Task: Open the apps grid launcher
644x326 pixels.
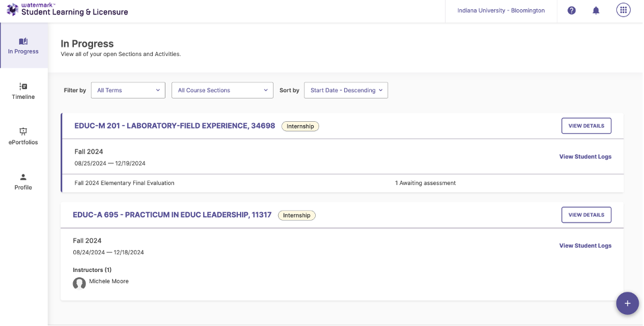Action: pyautogui.click(x=623, y=11)
